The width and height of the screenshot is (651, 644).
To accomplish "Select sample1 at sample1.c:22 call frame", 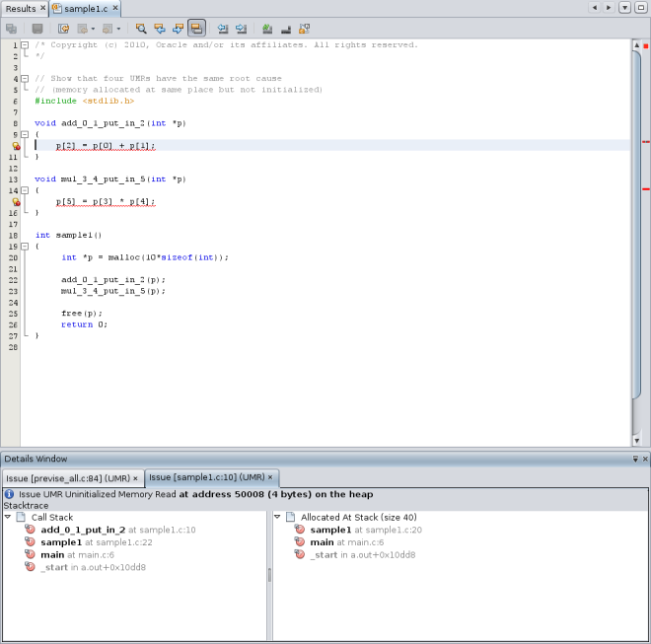I will point(97,542).
